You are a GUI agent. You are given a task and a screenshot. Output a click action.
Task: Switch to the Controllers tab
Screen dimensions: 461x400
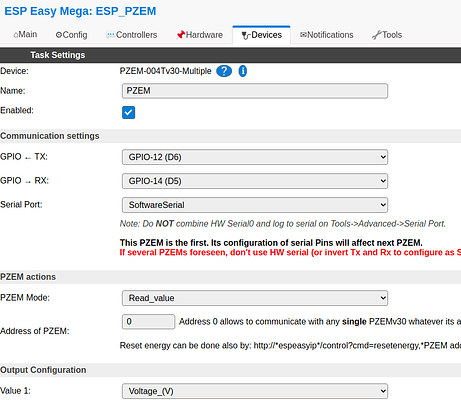132,35
